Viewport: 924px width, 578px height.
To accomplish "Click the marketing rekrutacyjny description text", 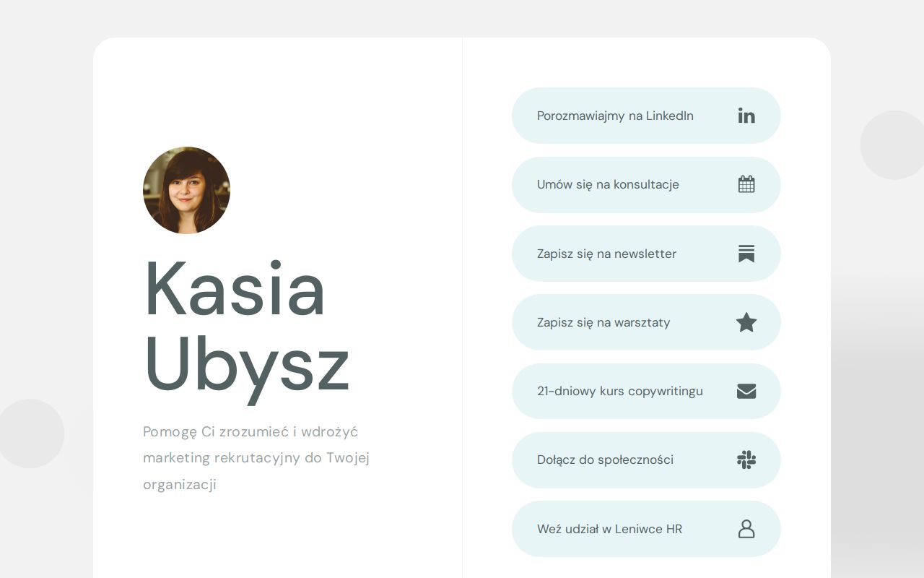I will (256, 458).
